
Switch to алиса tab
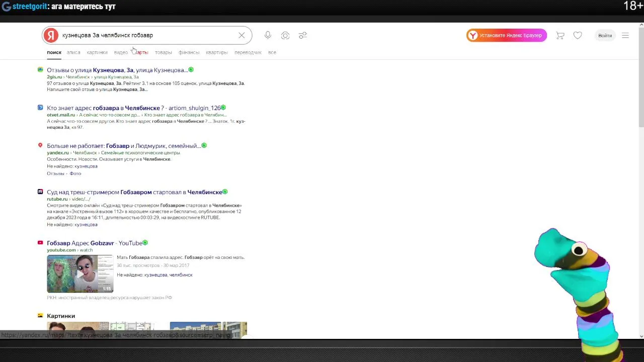(x=73, y=52)
